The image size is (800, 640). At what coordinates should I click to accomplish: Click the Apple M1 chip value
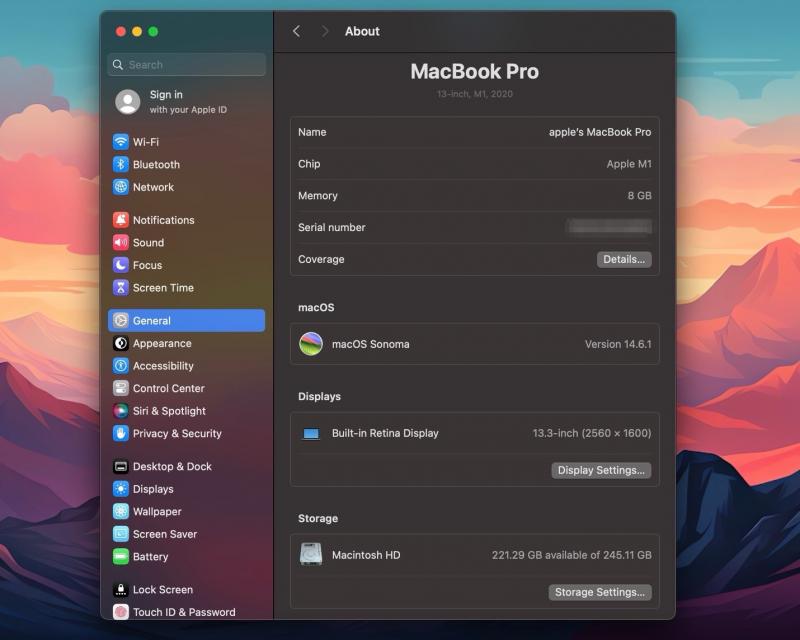coord(629,164)
